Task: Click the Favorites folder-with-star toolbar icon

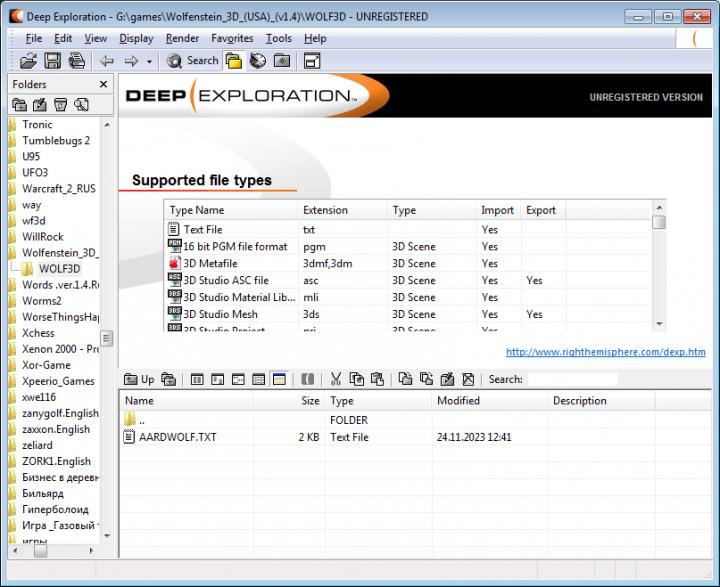Action: 282,61
